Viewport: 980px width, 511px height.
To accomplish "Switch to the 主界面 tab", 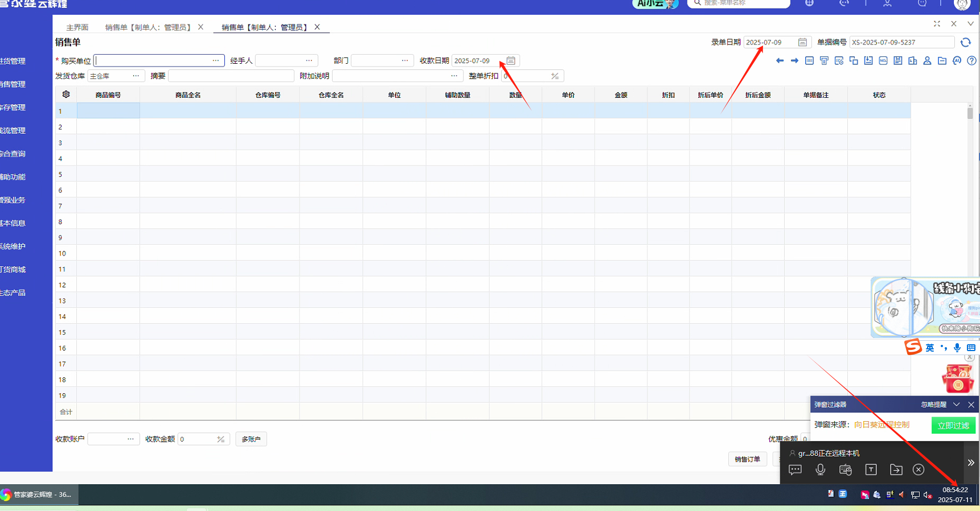I will pos(77,27).
